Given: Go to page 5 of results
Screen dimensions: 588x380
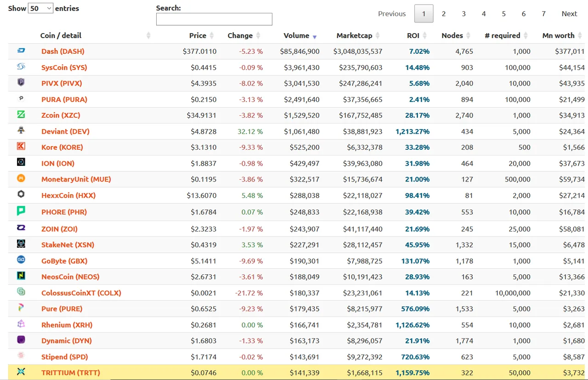Looking at the screenshot, I should (x=503, y=14).
